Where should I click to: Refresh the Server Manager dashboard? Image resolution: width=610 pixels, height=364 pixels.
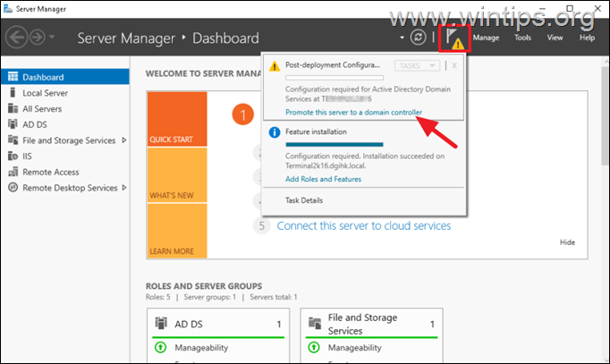click(419, 38)
